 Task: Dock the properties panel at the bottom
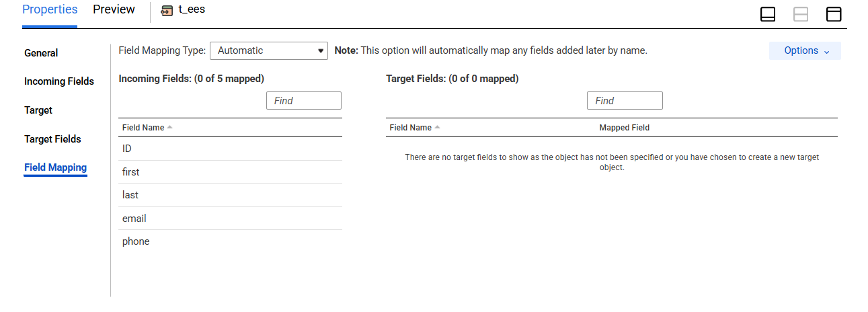point(768,14)
